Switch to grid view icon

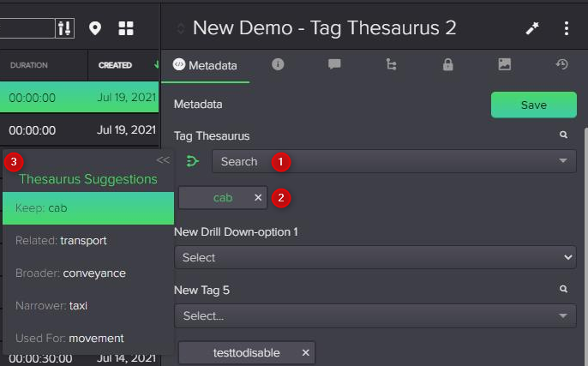[x=126, y=28]
